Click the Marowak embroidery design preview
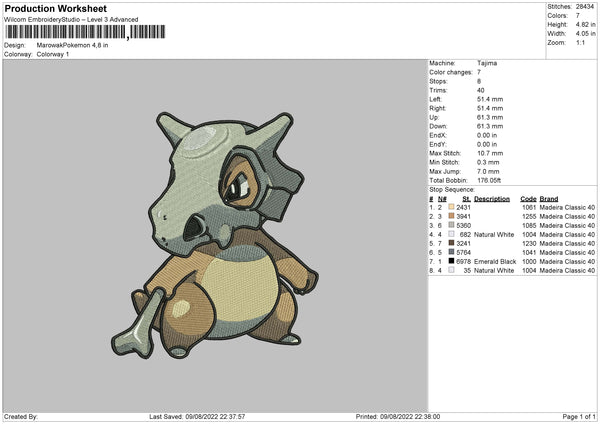Image resolution: width=600 pixels, height=424 pixels. point(215,235)
